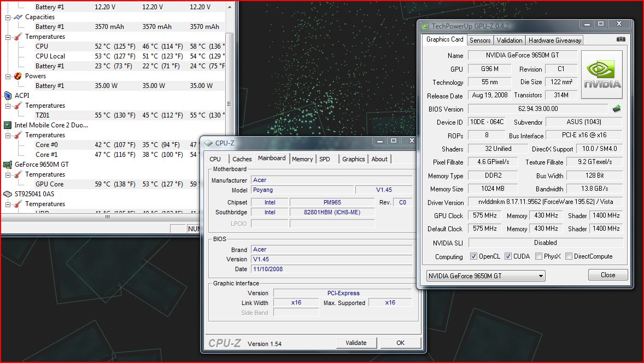Click the ST9250410AS hard drive icon
Screen dimensions: 644x363
[x=8, y=194]
